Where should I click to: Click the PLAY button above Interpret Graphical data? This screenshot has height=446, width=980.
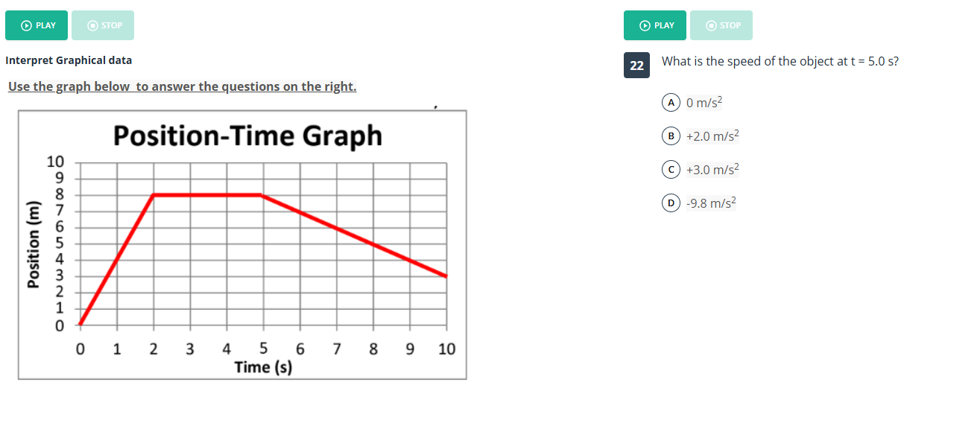pos(37,25)
